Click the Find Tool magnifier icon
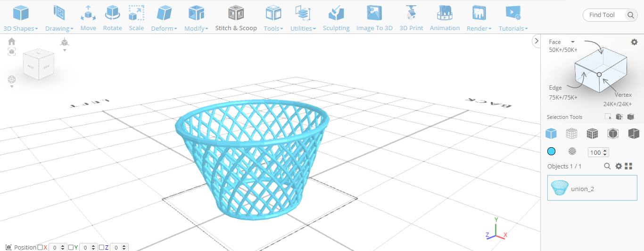 (631, 15)
